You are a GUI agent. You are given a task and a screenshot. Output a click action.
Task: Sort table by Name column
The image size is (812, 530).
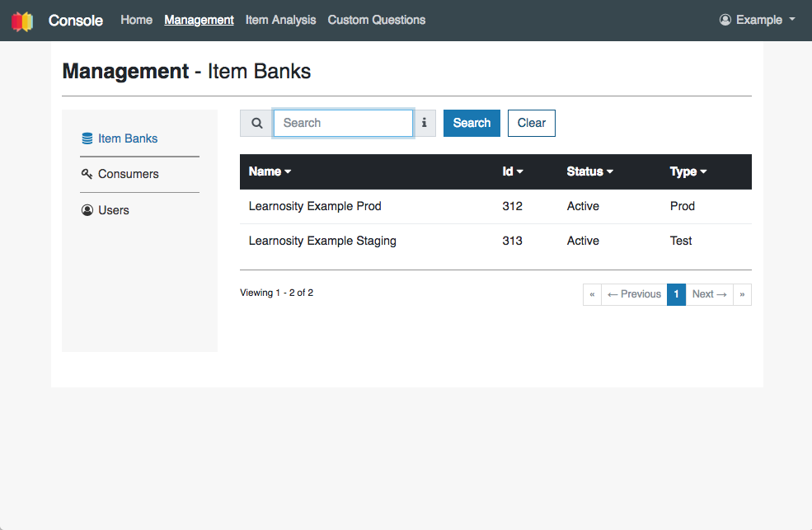pos(270,171)
